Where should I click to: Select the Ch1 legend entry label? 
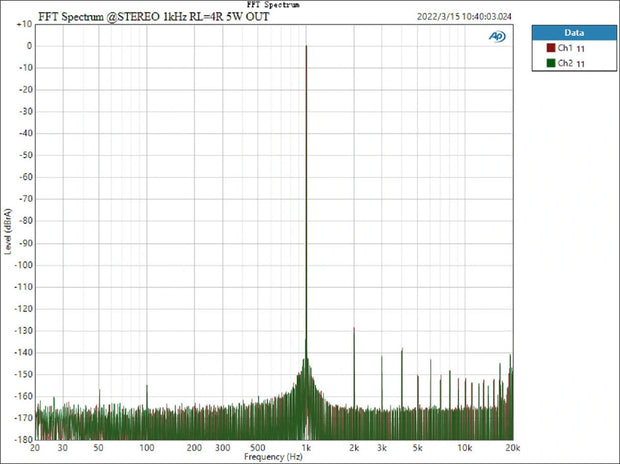[x=565, y=47]
